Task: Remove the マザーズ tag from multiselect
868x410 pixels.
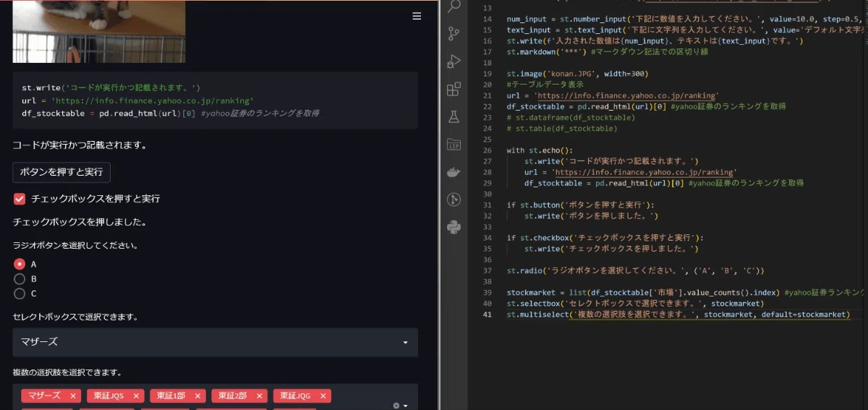Action: tap(73, 396)
